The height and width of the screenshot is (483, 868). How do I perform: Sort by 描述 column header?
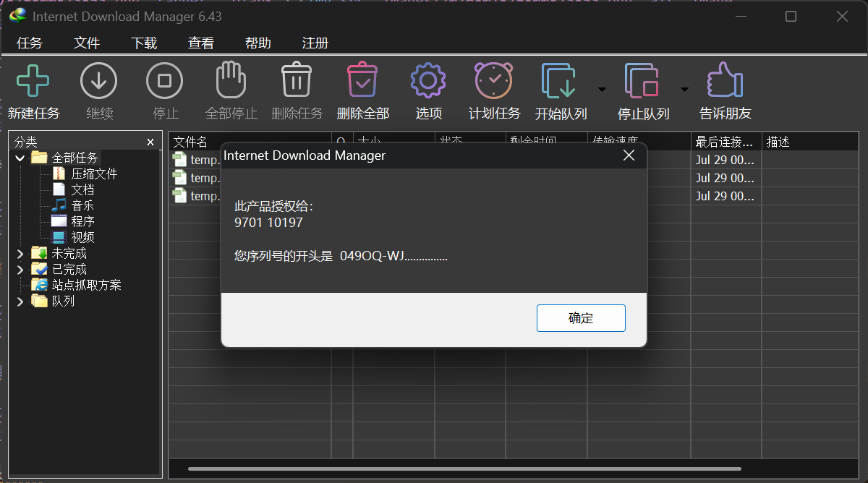[811, 142]
